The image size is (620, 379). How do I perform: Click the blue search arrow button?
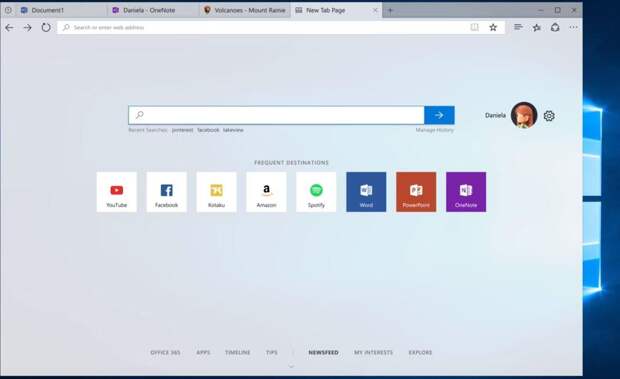click(439, 115)
